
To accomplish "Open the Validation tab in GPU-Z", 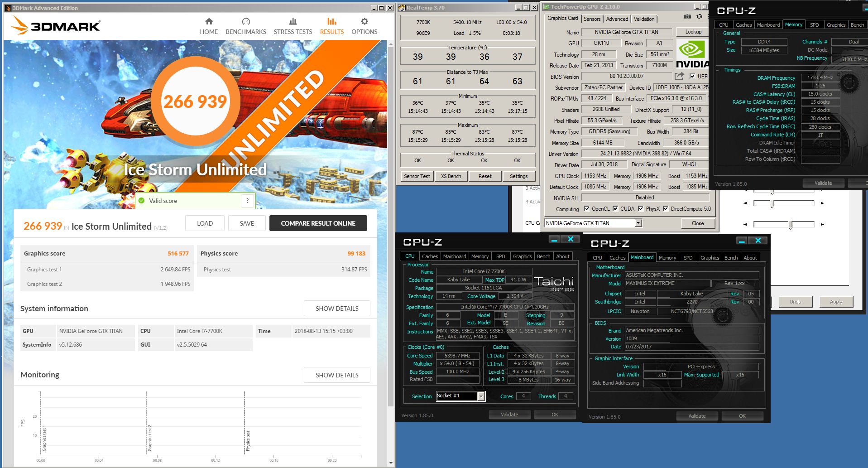I will 644,19.
